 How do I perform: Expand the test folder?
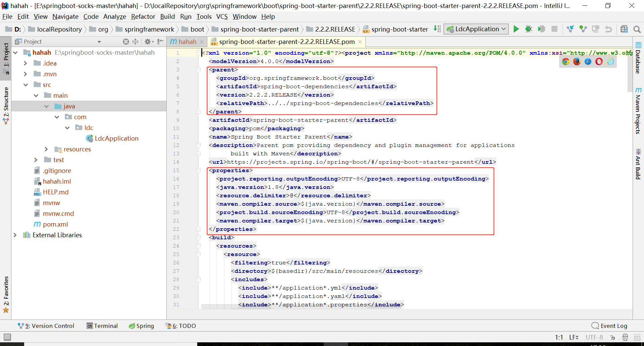[36, 160]
